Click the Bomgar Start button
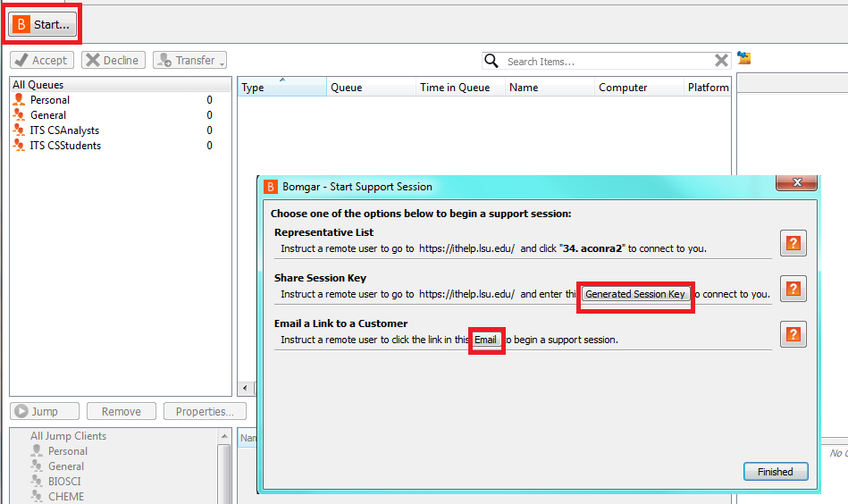848x504 pixels. click(x=42, y=24)
